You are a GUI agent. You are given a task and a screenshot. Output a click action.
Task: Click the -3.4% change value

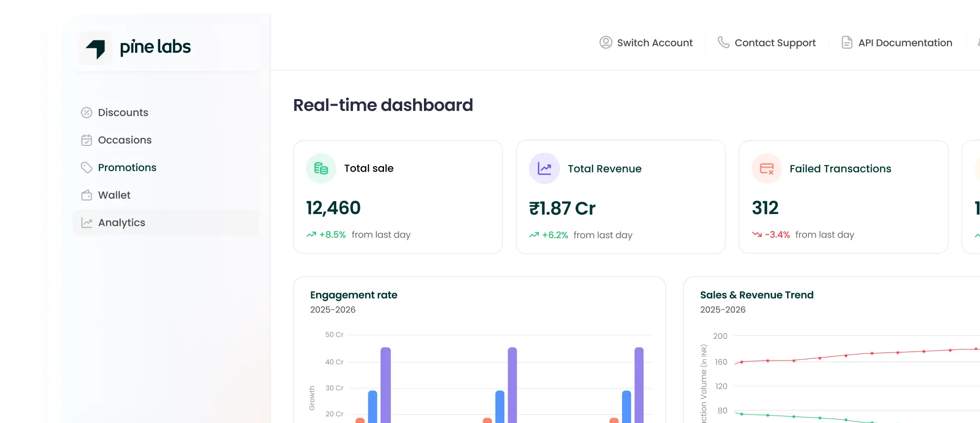(777, 235)
